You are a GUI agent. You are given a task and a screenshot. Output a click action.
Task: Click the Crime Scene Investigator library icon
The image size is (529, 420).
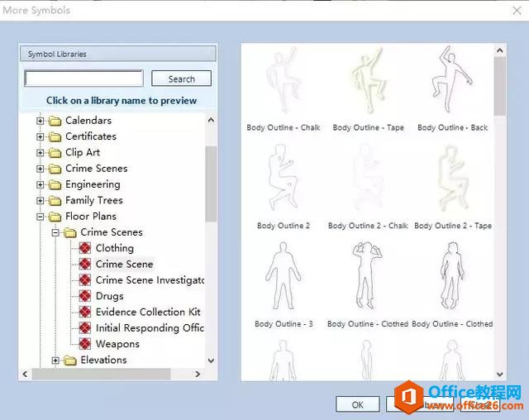(x=84, y=279)
